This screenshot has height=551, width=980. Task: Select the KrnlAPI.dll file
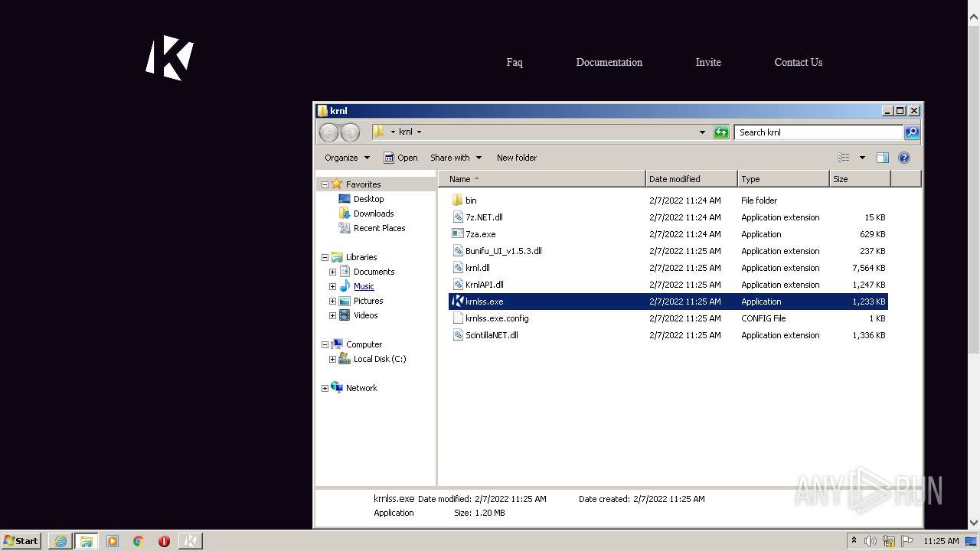click(484, 285)
